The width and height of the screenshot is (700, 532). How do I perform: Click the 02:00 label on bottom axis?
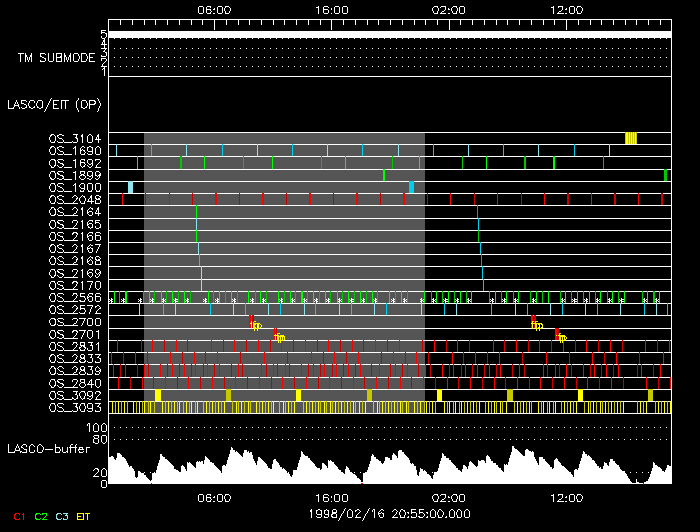[x=448, y=498]
